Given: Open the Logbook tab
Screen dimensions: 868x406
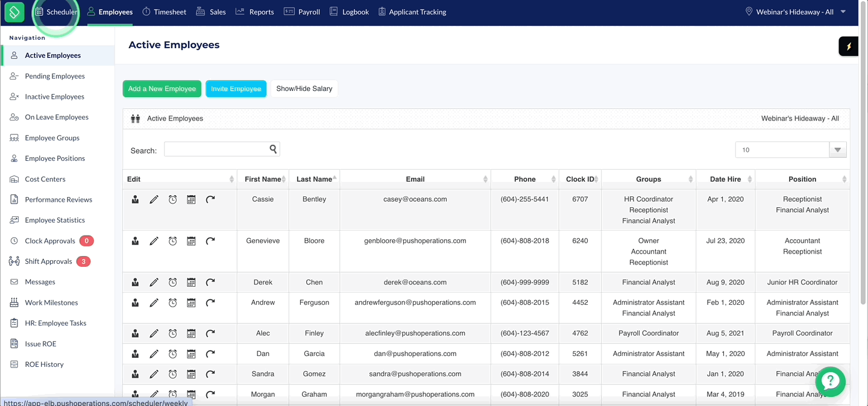Looking at the screenshot, I should click(x=349, y=12).
